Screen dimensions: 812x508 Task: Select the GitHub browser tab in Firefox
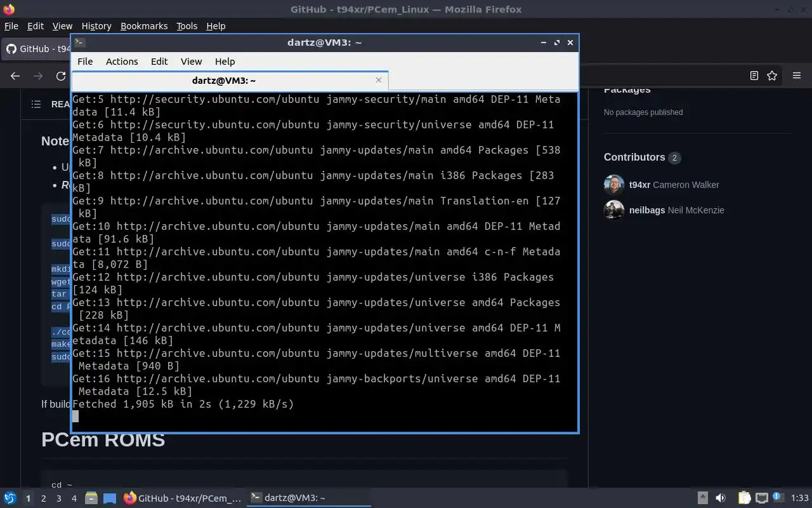37,49
